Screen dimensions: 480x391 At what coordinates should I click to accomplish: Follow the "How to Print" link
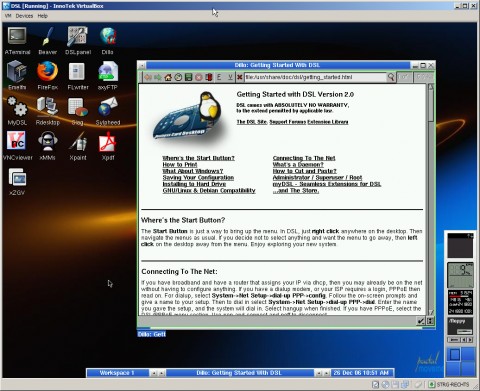[180, 165]
